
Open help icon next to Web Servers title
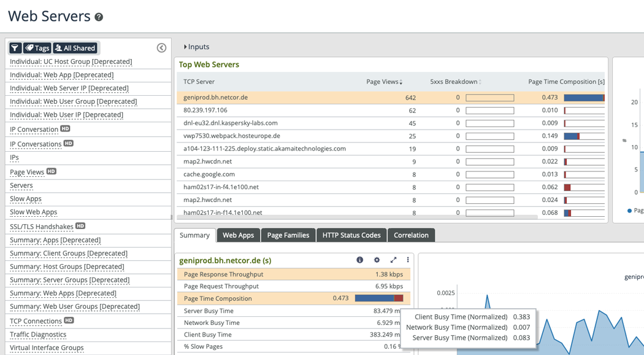click(99, 17)
